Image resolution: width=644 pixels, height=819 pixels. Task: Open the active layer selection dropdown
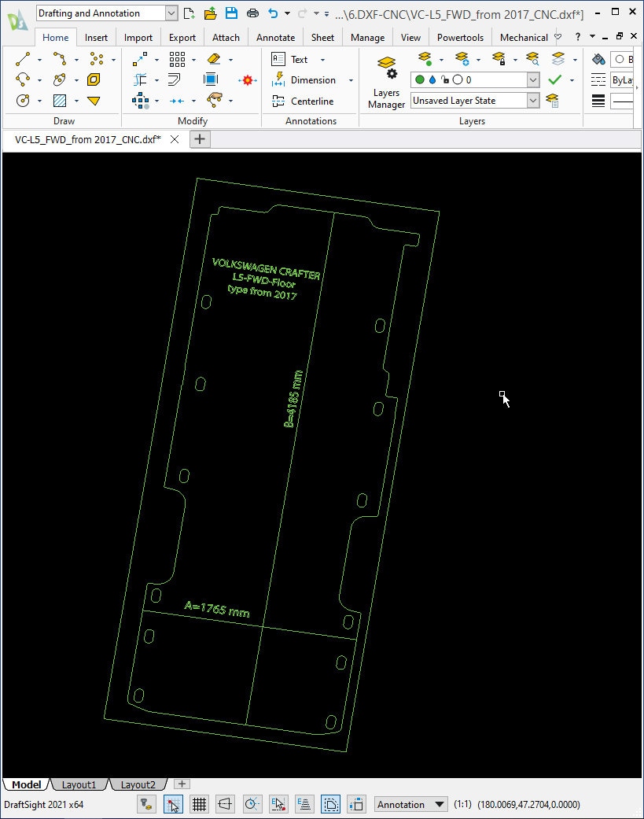pos(534,79)
